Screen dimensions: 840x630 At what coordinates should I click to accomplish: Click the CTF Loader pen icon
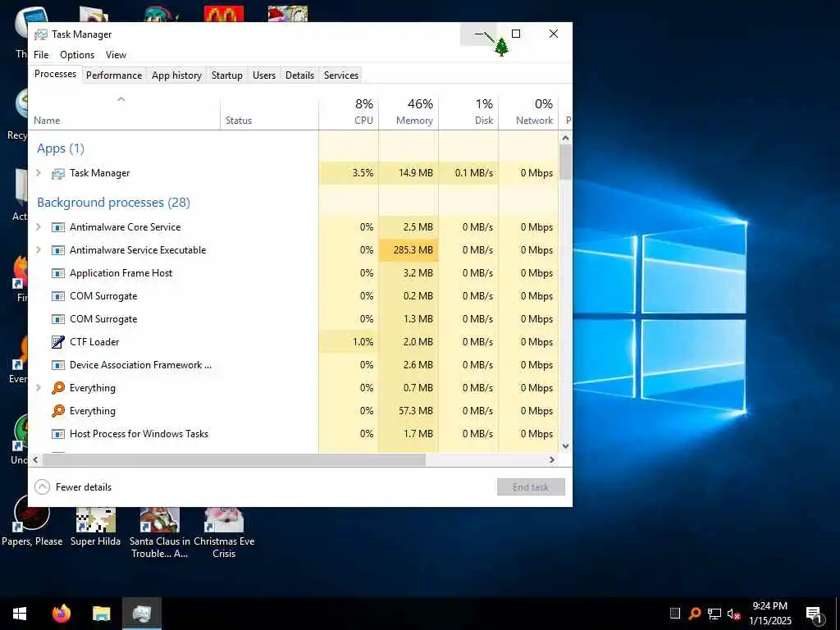(x=58, y=342)
